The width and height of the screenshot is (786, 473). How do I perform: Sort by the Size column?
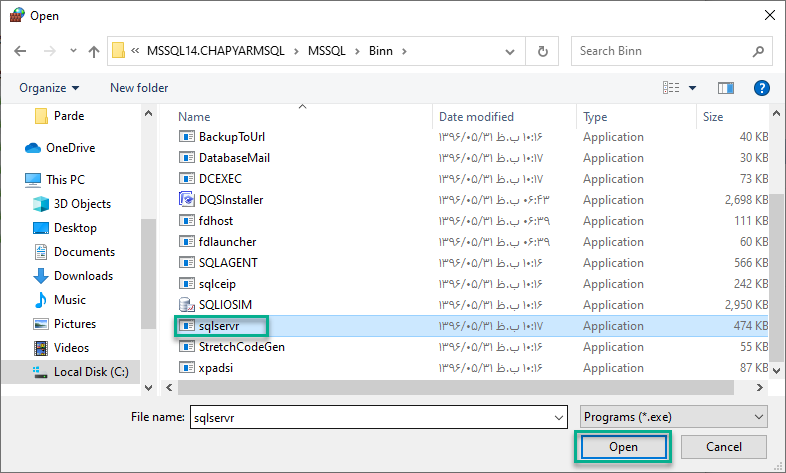point(713,117)
